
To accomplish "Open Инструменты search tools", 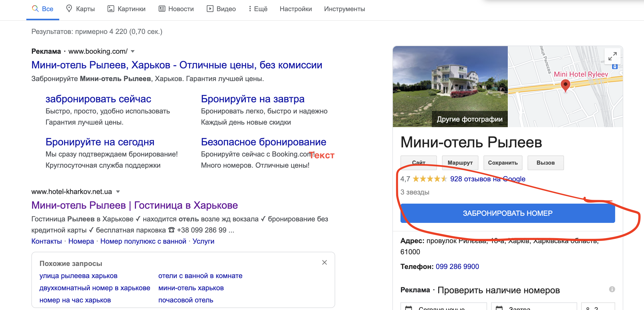I will coord(344,9).
